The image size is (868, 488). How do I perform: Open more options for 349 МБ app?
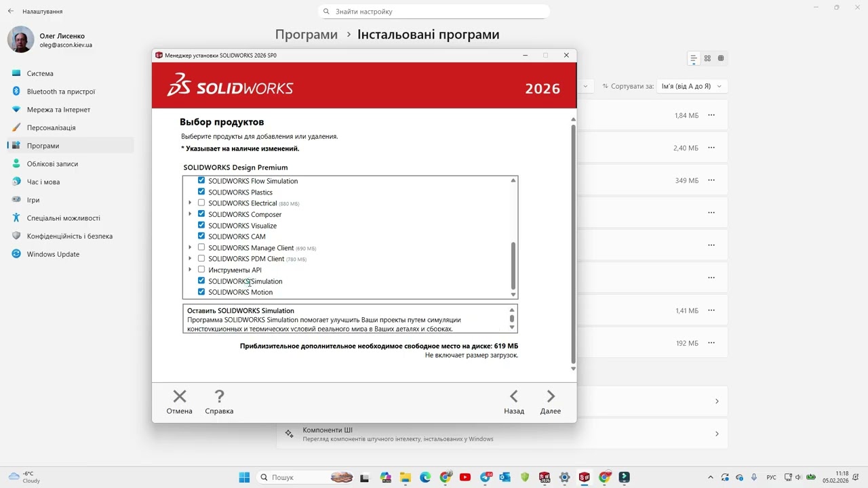(x=711, y=180)
